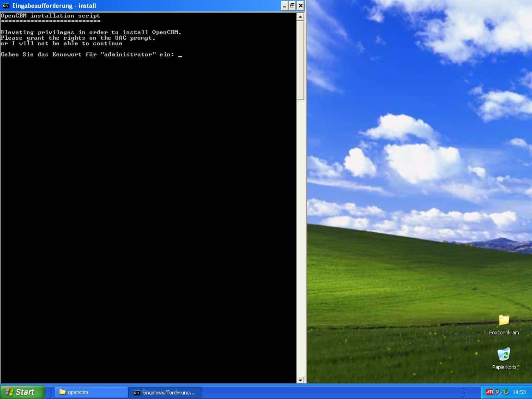
Task: Click the title bar text 'Eingabeaufforderung - install'
Action: [x=54, y=6]
